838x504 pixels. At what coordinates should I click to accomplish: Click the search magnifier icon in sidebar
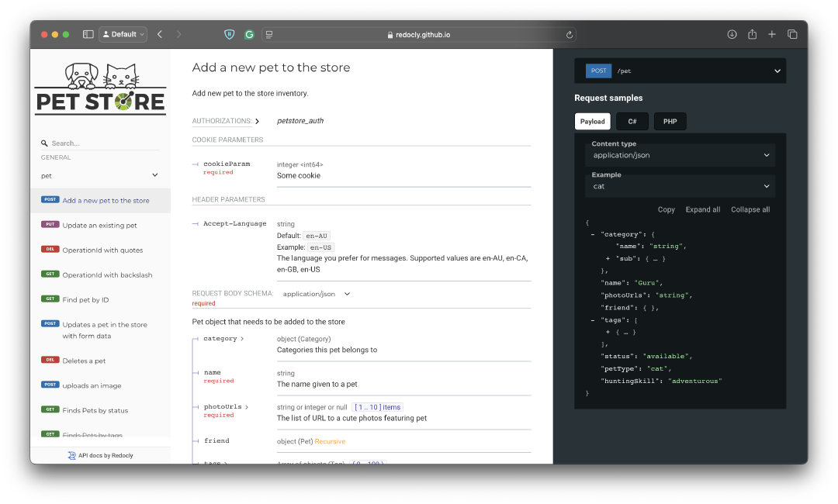(x=44, y=143)
